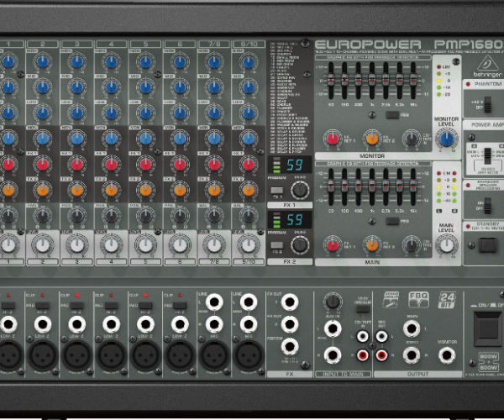The width and height of the screenshot is (504, 420).
Task: Push the FX 2 PROGRAM encoder knob
Action: (x=300, y=245)
